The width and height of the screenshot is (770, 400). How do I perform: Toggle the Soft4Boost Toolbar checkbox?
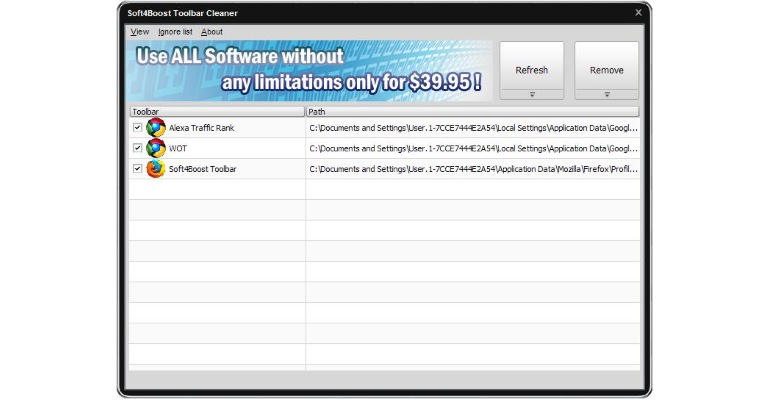pyautogui.click(x=138, y=169)
